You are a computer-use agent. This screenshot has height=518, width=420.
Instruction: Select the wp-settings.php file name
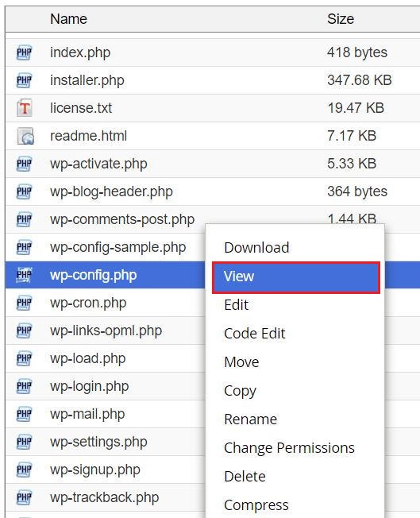tap(98, 442)
